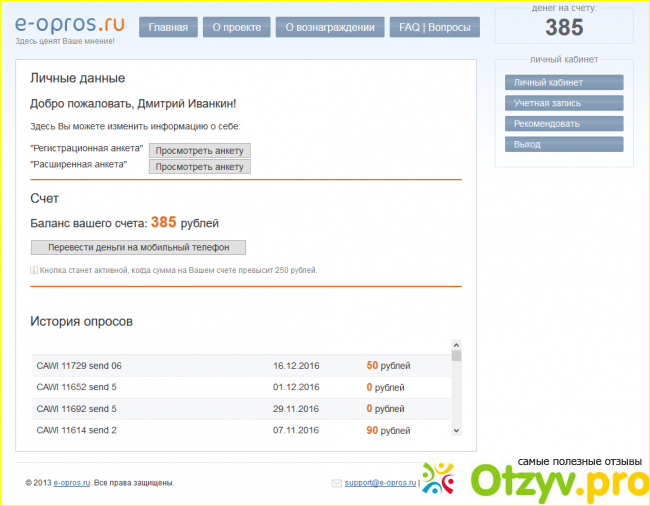View the Расширенная анкета questionnaire
Image resolution: width=650 pixels, height=506 pixels.
199,167
